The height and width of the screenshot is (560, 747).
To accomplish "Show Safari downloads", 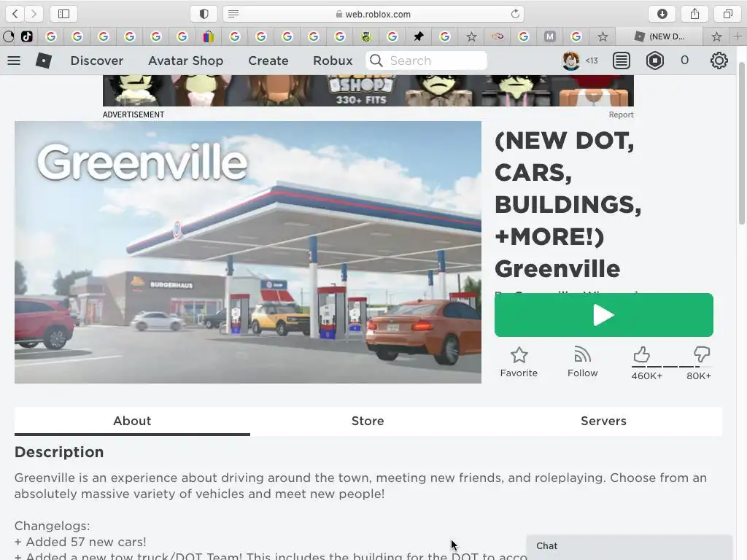I will click(662, 14).
